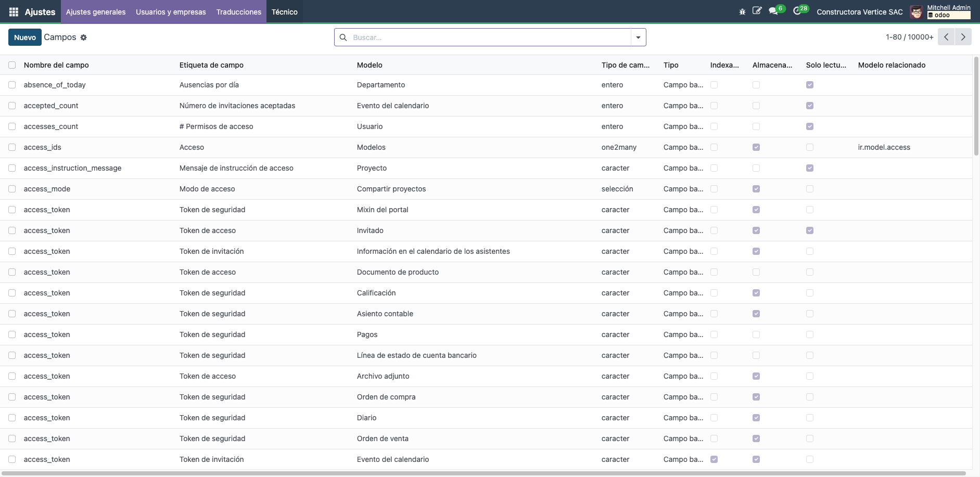Toggle the select-all rows checkbox
980x477 pixels.
[x=12, y=65]
